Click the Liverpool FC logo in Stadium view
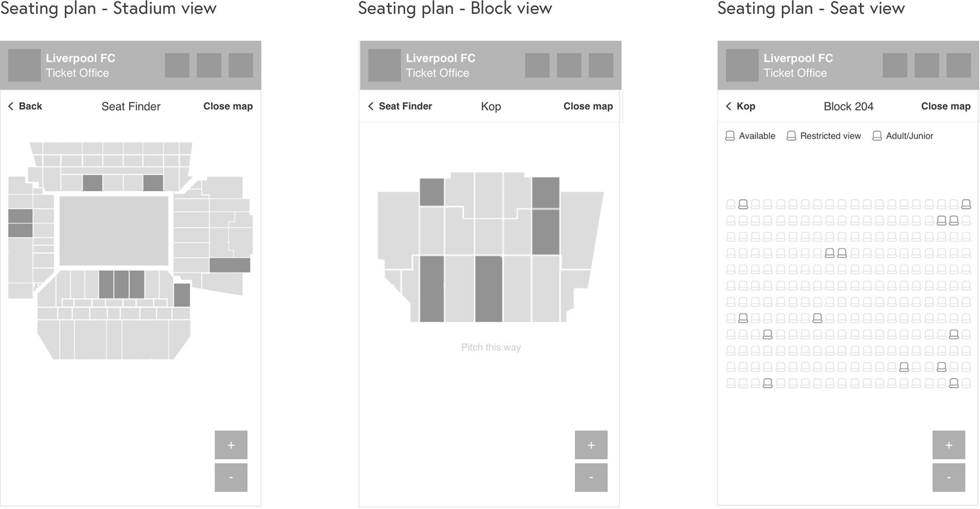The height and width of the screenshot is (509, 980). [24, 65]
